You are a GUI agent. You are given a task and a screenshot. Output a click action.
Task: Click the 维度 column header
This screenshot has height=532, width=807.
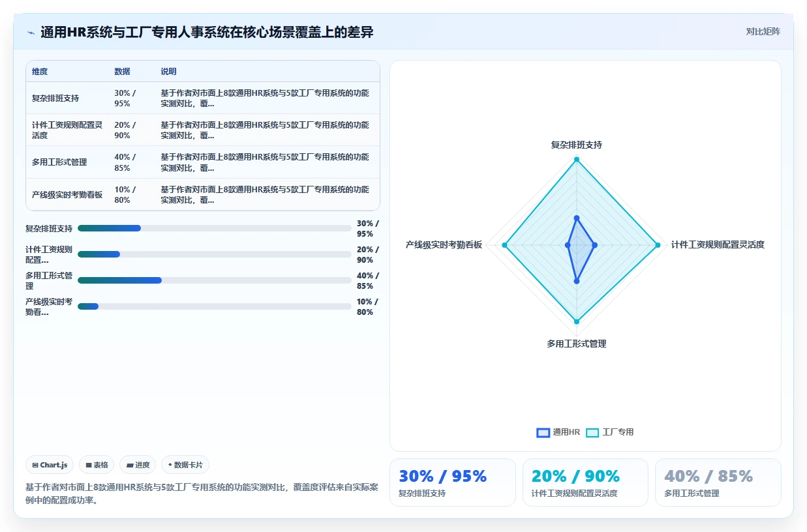pyautogui.click(x=40, y=72)
